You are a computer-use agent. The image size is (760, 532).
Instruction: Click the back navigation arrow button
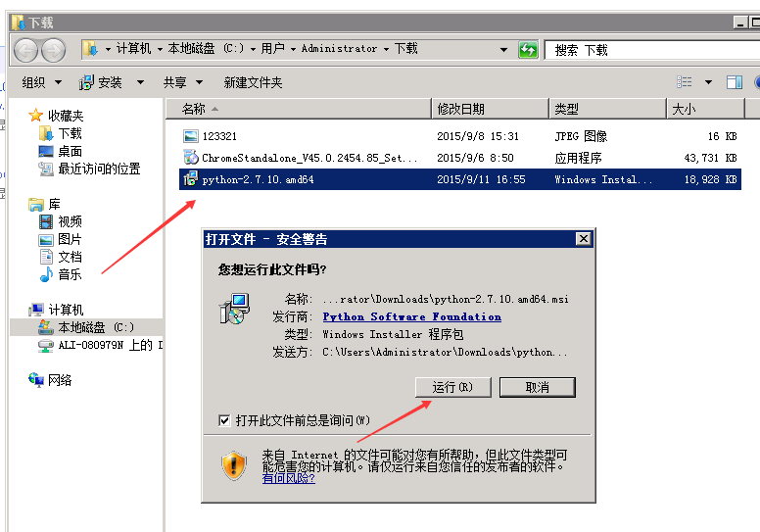(x=25, y=49)
